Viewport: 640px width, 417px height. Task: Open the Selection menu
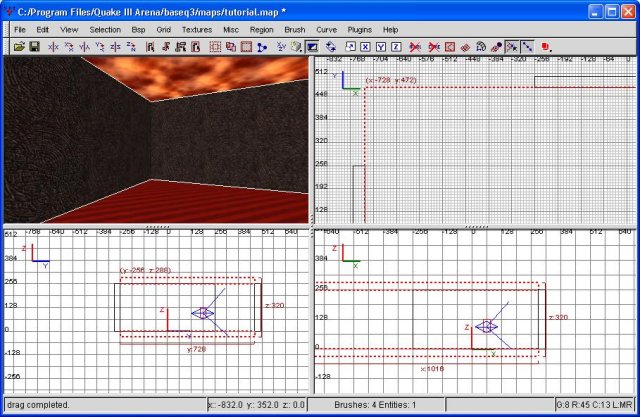(x=105, y=30)
